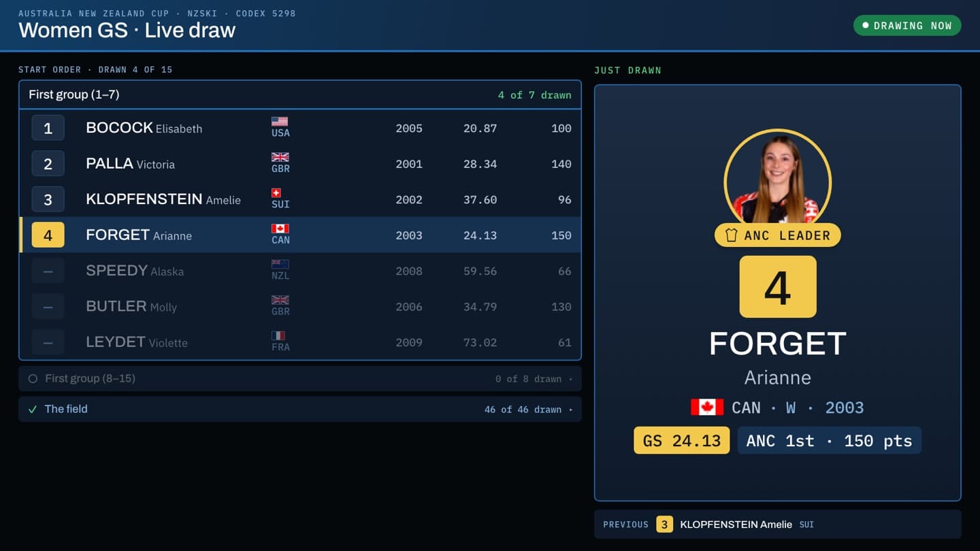The image size is (980, 551).
Task: Click BOCOCK Elisabeth name in list
Action: click(144, 128)
